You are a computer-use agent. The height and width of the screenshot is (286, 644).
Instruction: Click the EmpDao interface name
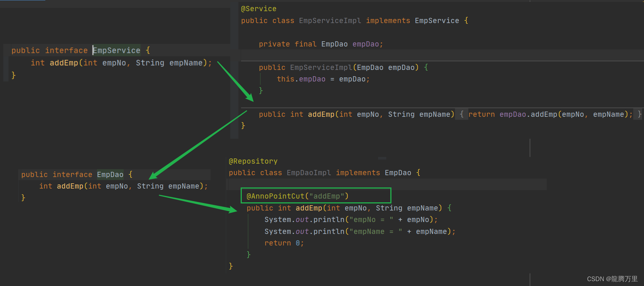110,174
